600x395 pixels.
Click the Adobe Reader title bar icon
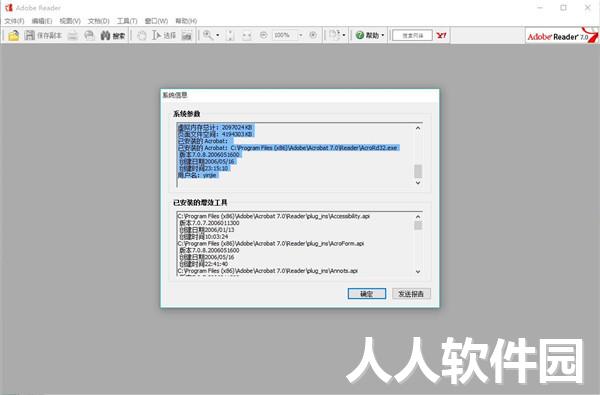click(x=9, y=7)
